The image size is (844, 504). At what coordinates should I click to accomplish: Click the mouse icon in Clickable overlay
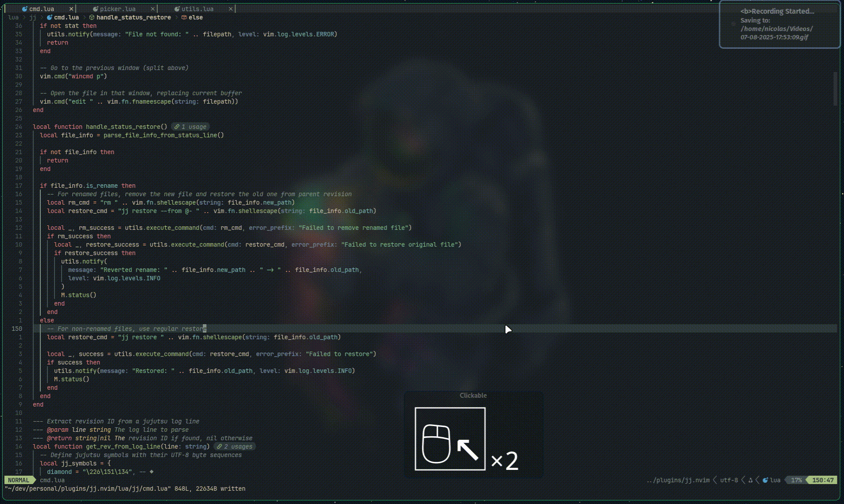coord(437,444)
